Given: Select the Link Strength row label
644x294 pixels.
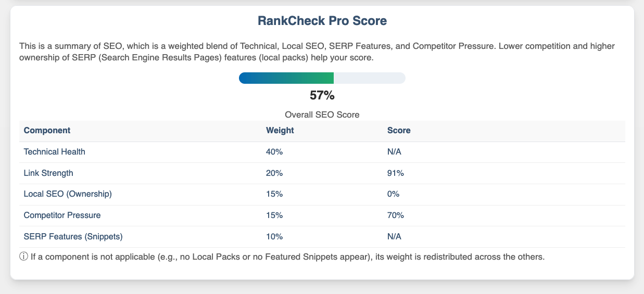Looking at the screenshot, I should click(x=48, y=173).
